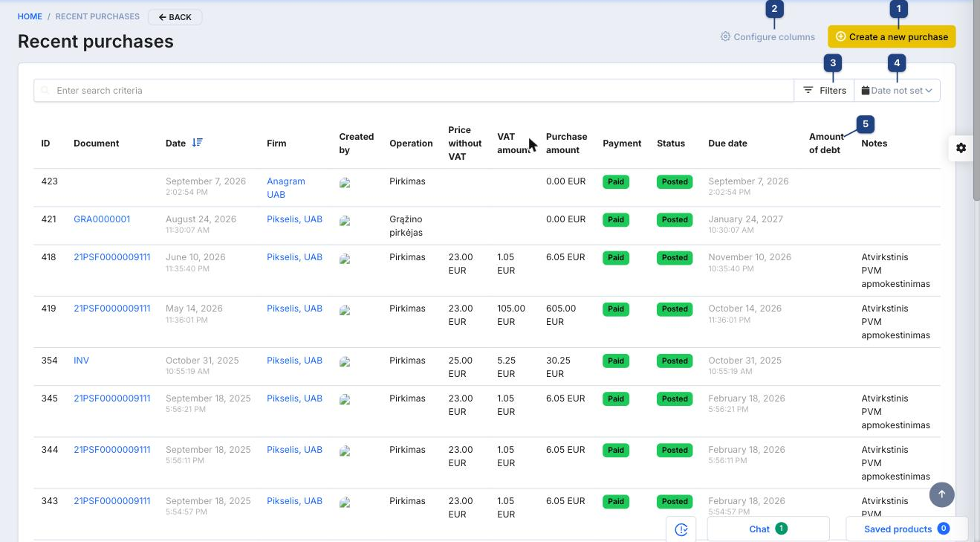Viewport: 980px width, 542px height.
Task: Click the gear settings icon on right edge
Action: 961,148
